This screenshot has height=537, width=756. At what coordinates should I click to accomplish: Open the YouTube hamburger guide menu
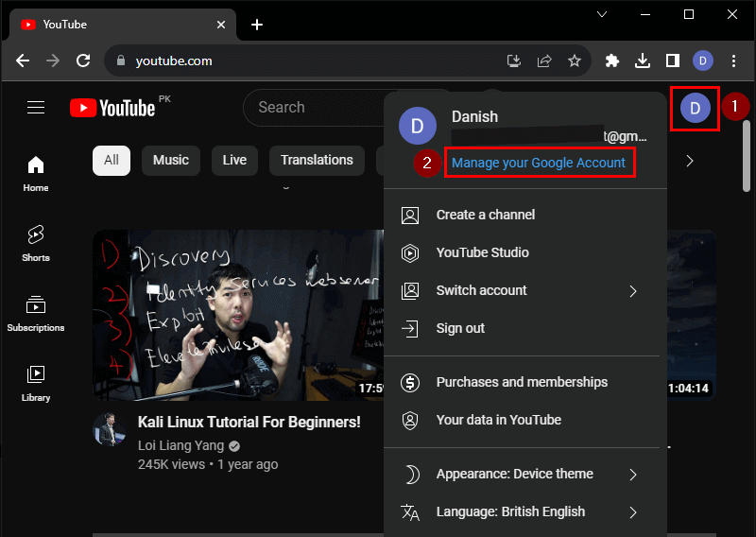coord(36,108)
